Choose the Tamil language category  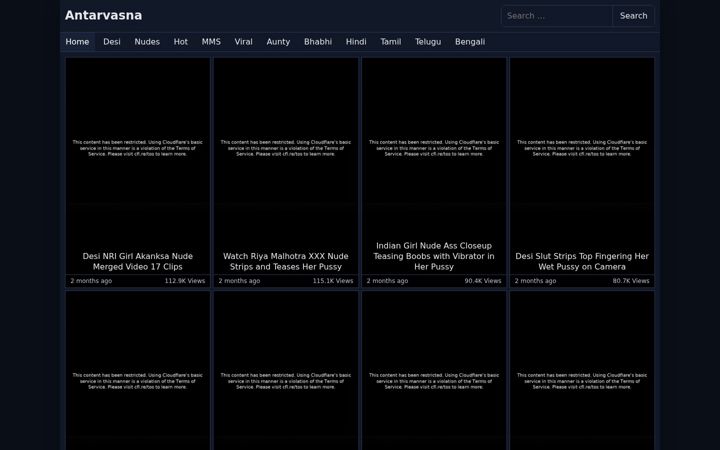[391, 42]
